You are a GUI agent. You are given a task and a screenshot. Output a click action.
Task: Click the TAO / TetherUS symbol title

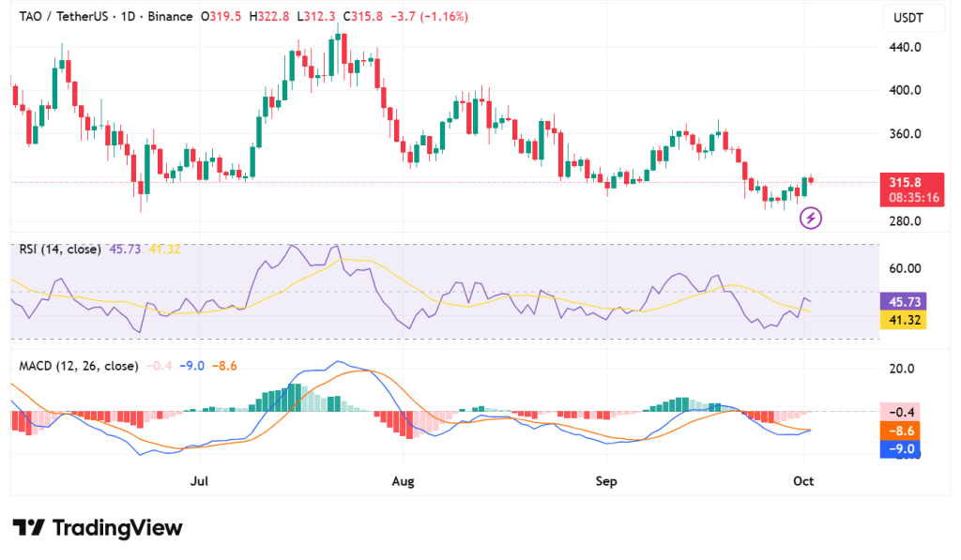[64, 17]
